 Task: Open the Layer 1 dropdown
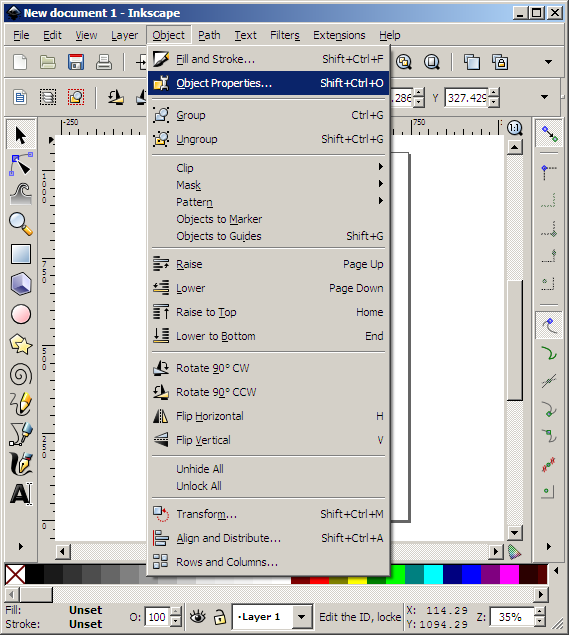click(302, 617)
